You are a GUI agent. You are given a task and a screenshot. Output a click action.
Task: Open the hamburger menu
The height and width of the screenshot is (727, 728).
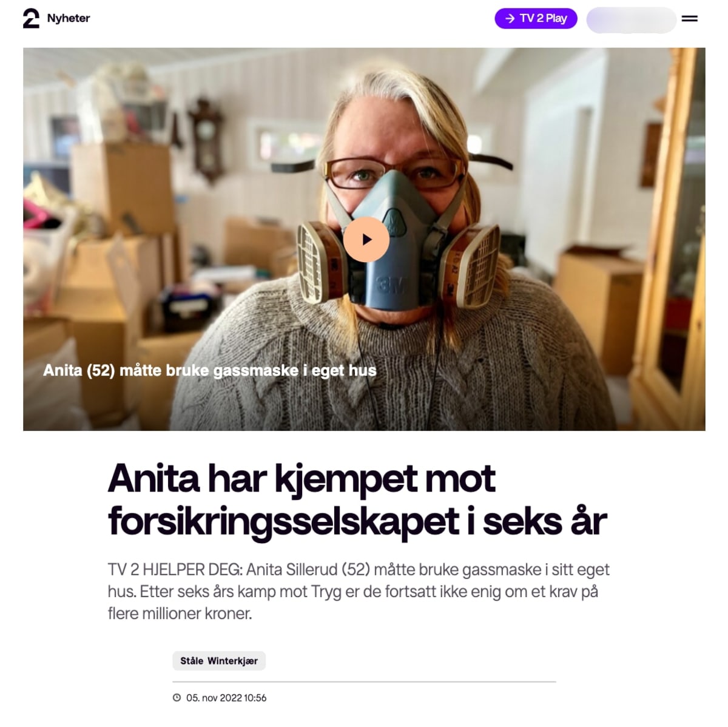click(x=689, y=19)
